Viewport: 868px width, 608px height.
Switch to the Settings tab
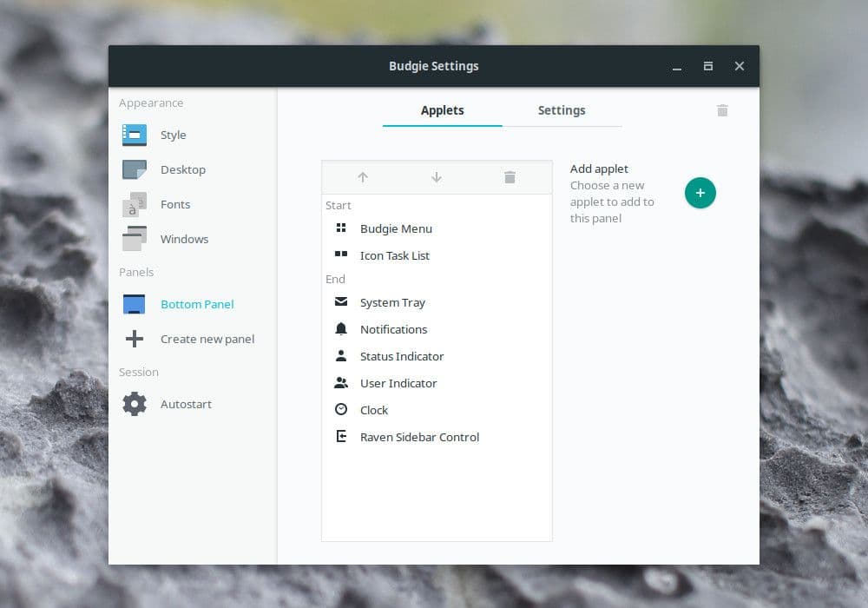click(x=562, y=110)
